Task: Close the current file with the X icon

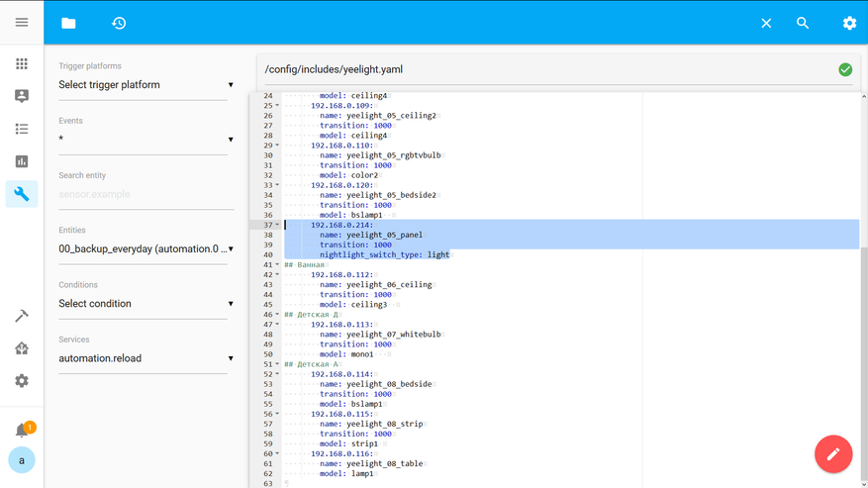Action: (x=766, y=24)
